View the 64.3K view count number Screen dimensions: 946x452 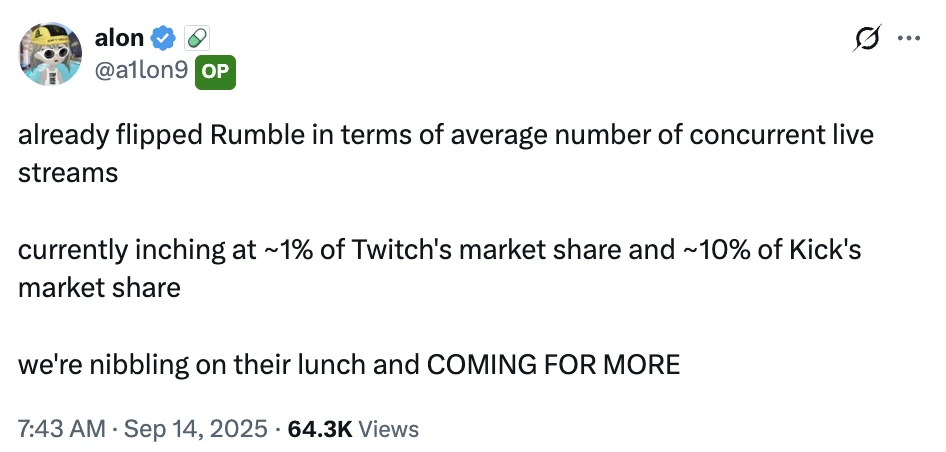point(319,429)
